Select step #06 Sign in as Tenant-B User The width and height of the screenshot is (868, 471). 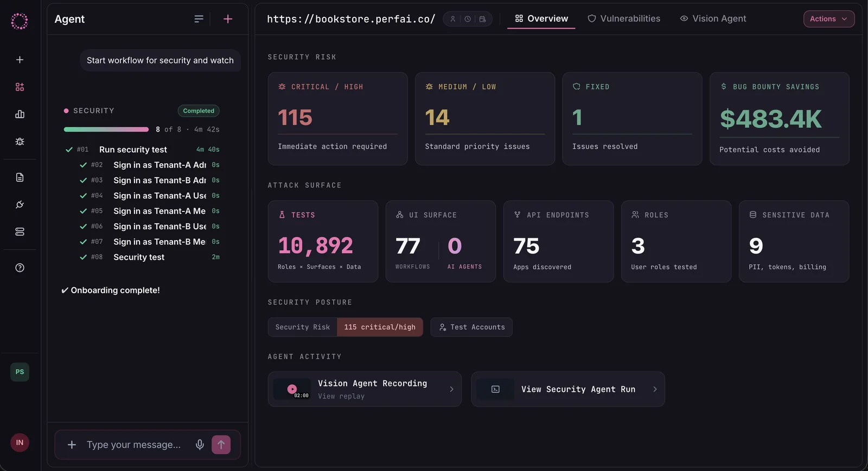[x=149, y=227]
